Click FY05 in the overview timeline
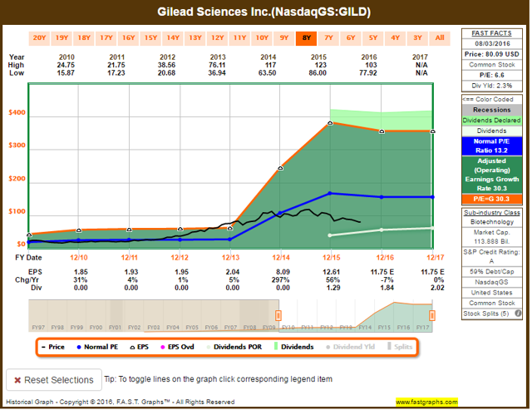 (192, 328)
